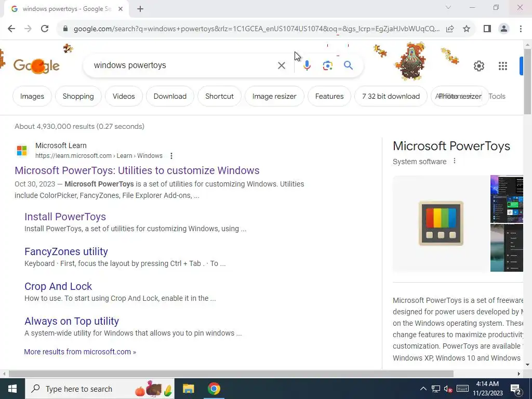532x399 pixels.
Task: Open the Google apps grid
Action: point(503,66)
